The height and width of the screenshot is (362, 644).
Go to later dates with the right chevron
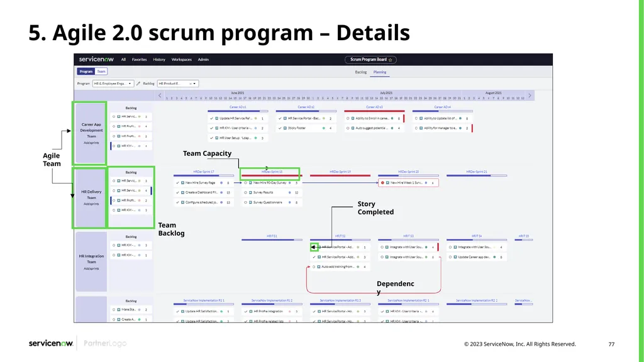530,96
